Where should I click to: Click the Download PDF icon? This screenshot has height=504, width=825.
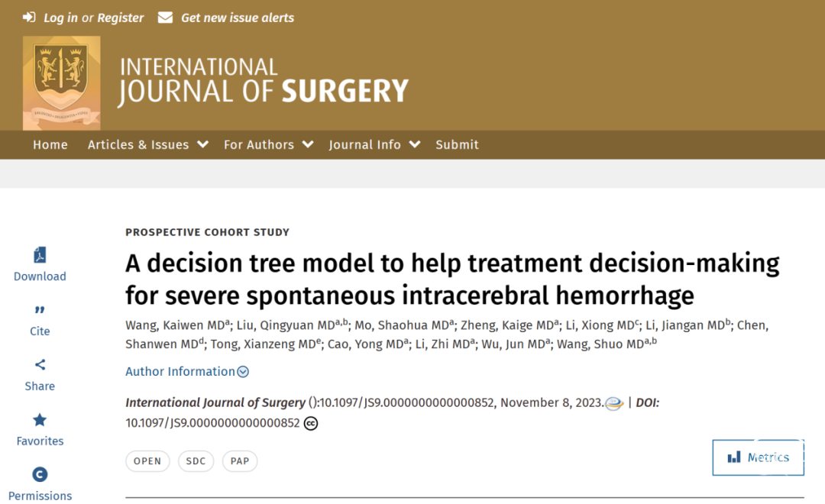40,255
